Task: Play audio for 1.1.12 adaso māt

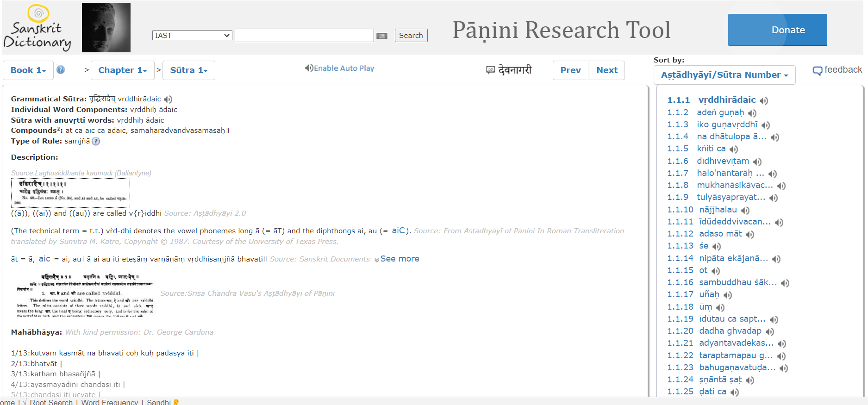Action: [750, 234]
